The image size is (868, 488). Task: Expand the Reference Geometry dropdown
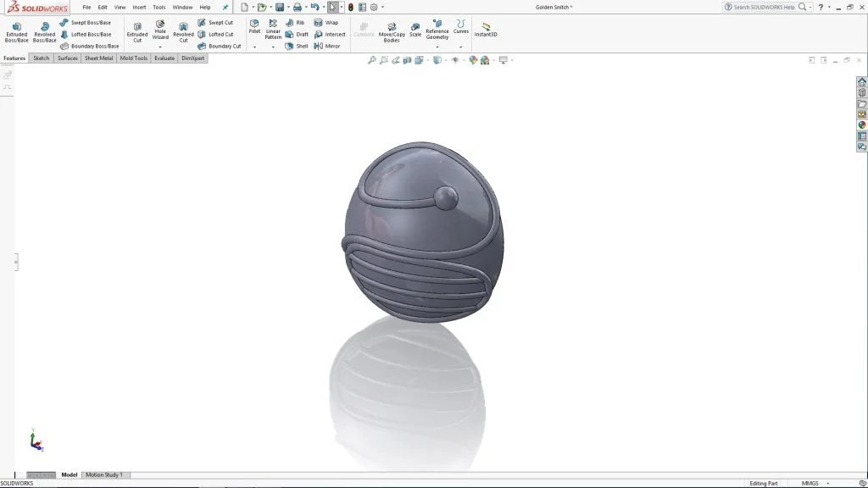(437, 47)
